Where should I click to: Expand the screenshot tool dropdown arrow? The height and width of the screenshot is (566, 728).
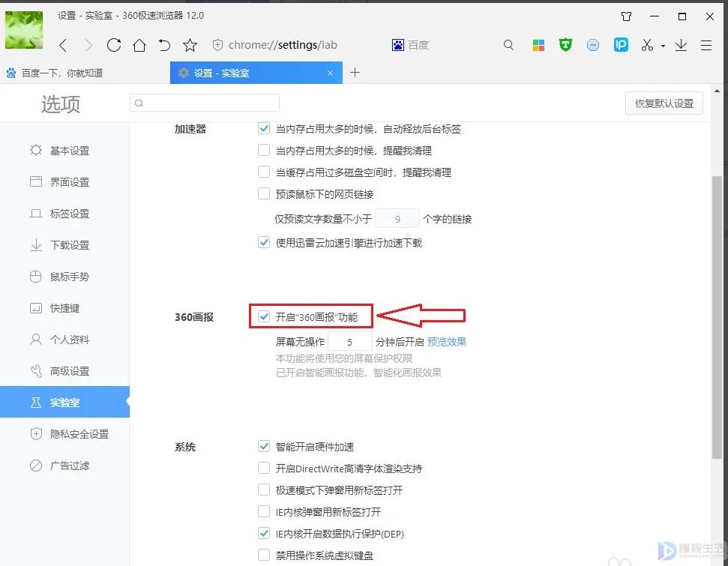coord(663,46)
